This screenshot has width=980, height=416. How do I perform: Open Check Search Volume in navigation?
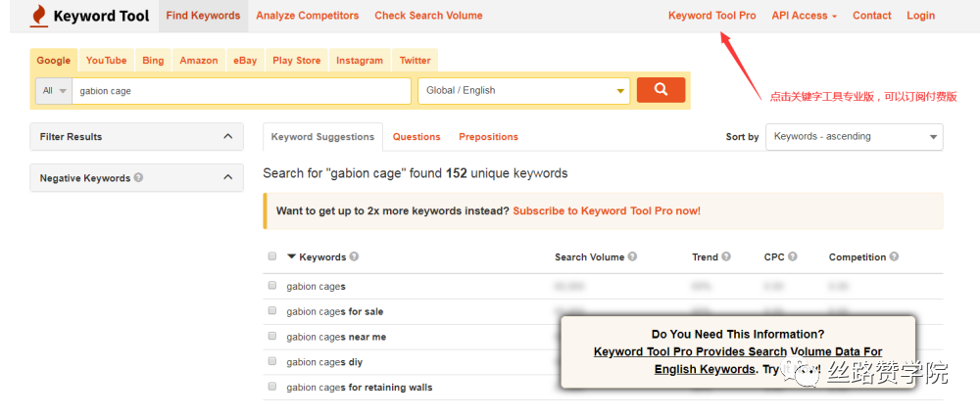(x=429, y=16)
